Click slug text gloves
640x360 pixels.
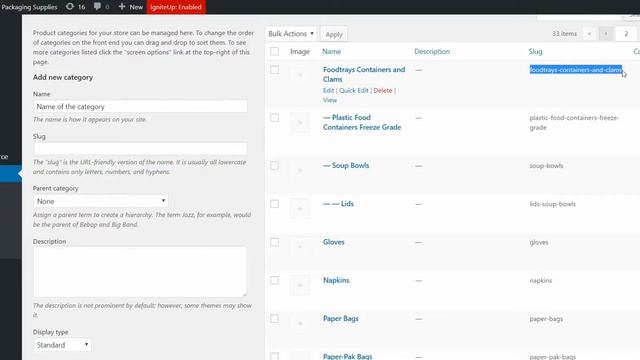539,242
